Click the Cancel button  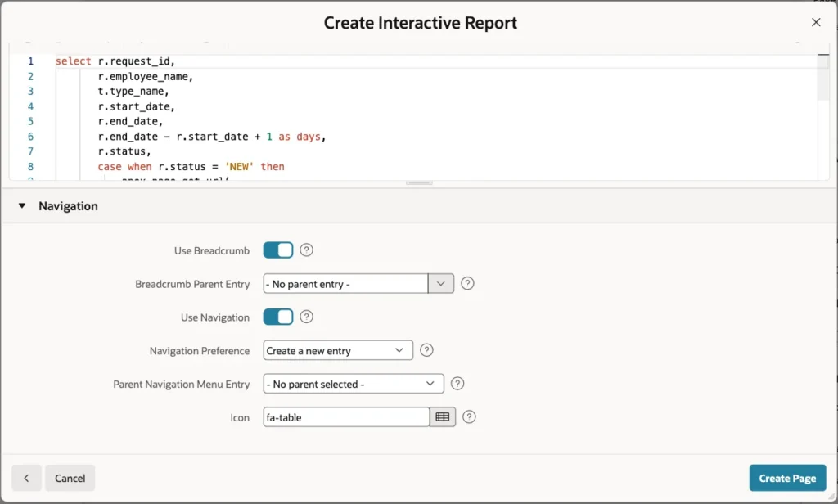point(70,478)
